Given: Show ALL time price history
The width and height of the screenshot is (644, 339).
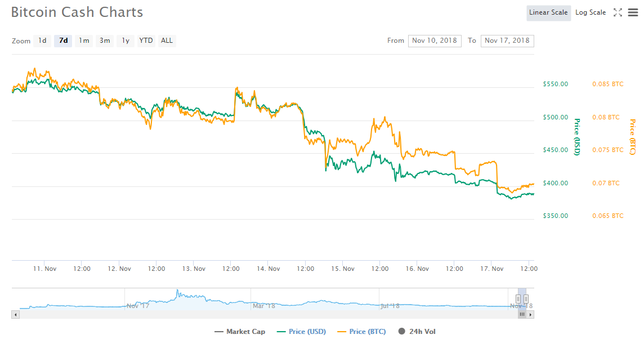Looking at the screenshot, I should pos(167,41).
